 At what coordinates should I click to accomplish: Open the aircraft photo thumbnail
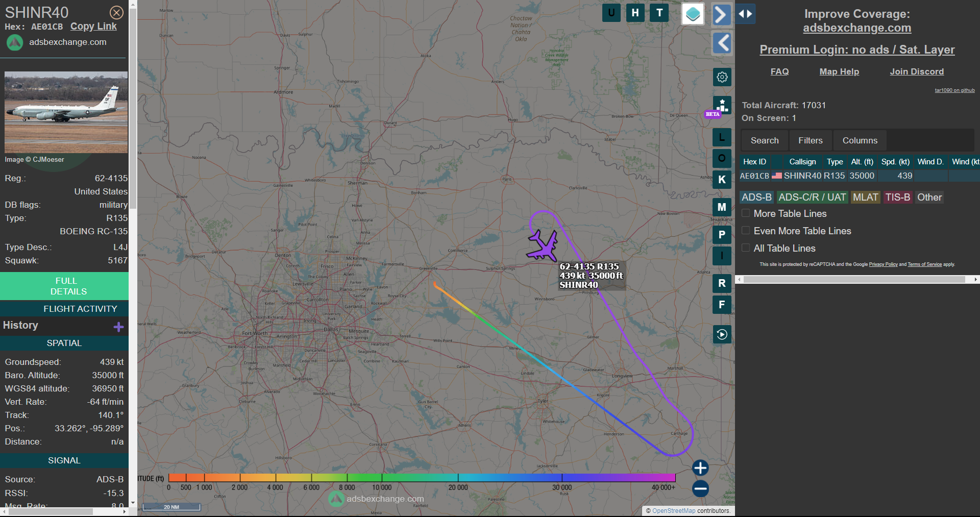click(66, 112)
